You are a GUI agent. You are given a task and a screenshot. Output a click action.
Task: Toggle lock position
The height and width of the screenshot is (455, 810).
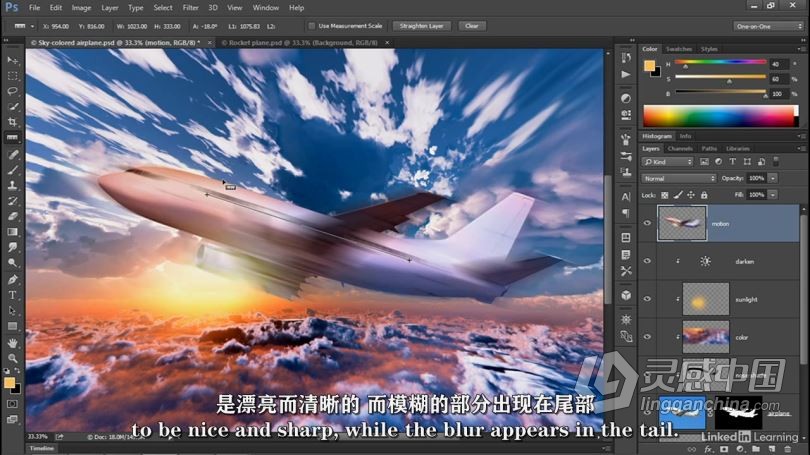tap(691, 195)
